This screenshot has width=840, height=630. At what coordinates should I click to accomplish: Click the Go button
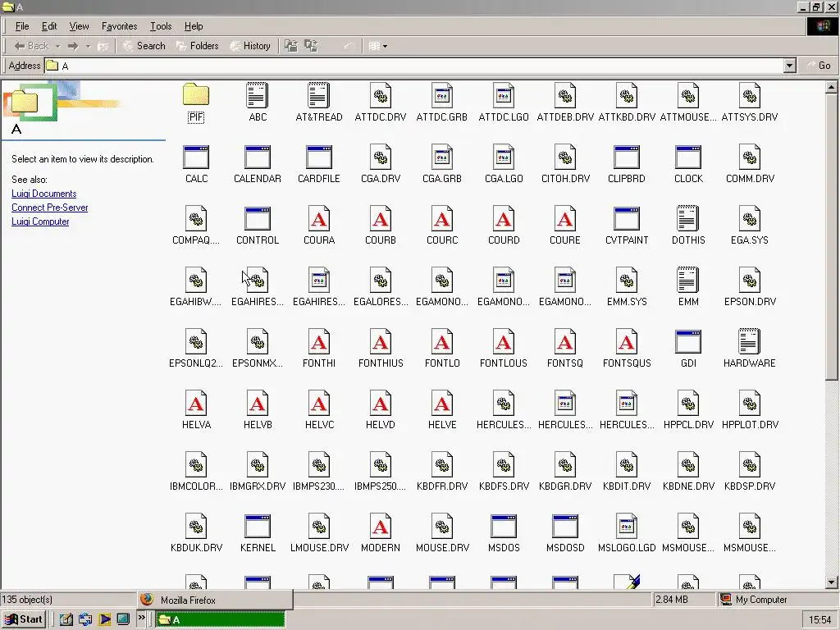(x=819, y=66)
